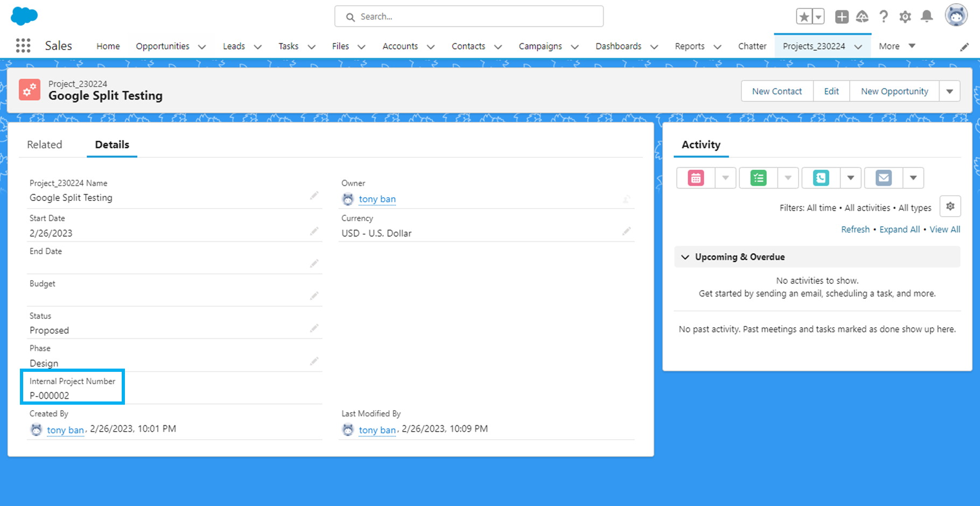The image size is (980, 506).
Task: Click the New Task checklist icon
Action: pos(758,178)
